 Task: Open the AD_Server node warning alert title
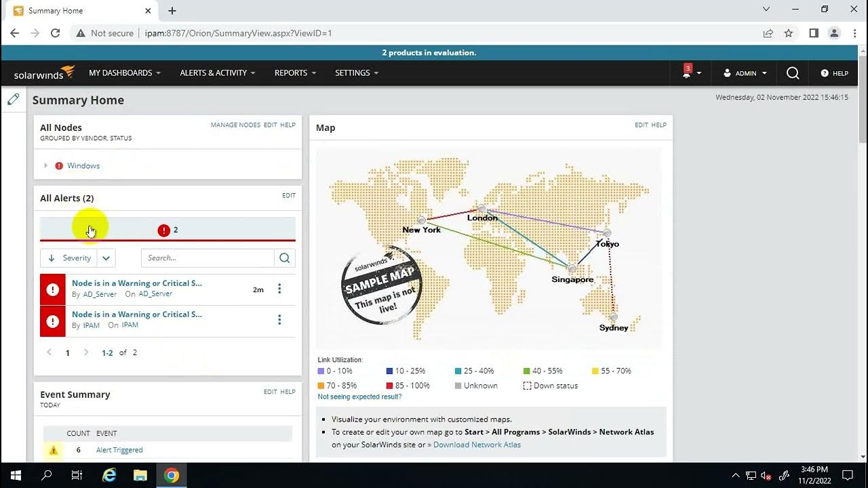[137, 283]
